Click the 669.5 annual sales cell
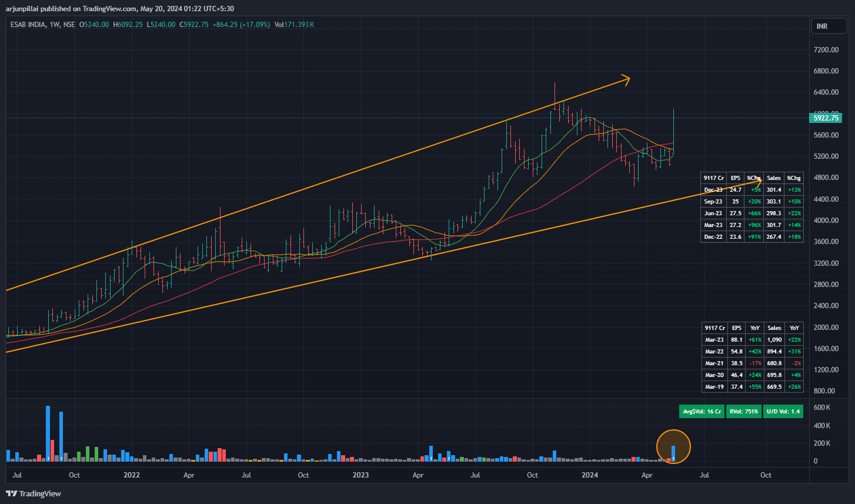Image resolution: width=855 pixels, height=504 pixels. [774, 387]
